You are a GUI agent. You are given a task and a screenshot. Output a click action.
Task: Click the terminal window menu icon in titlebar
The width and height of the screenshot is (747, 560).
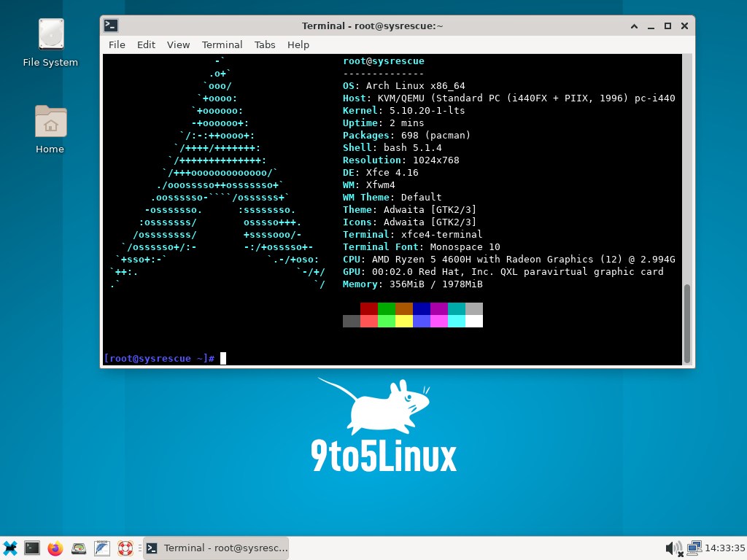111,26
